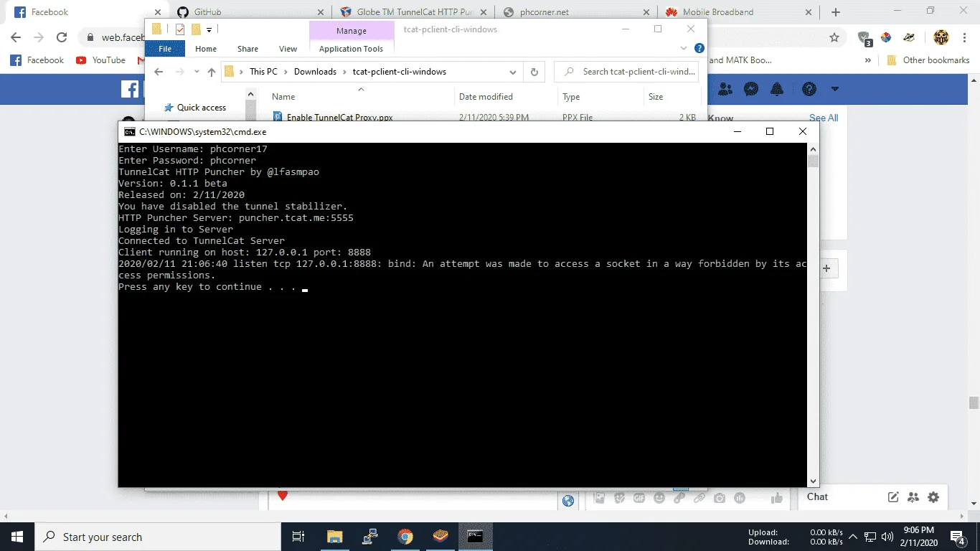Expand the Facebook account dropdown arrow
Screen dimensions: 980x551
[834, 89]
